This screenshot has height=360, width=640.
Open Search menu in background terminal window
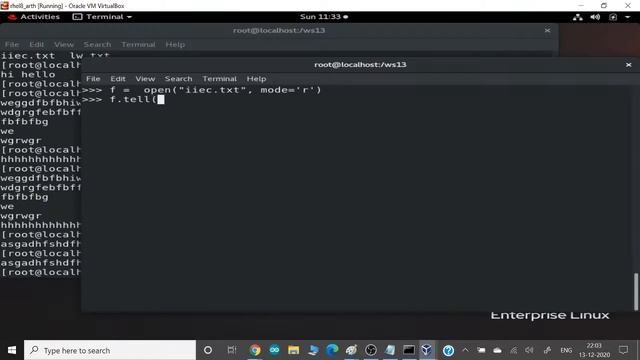(97, 44)
